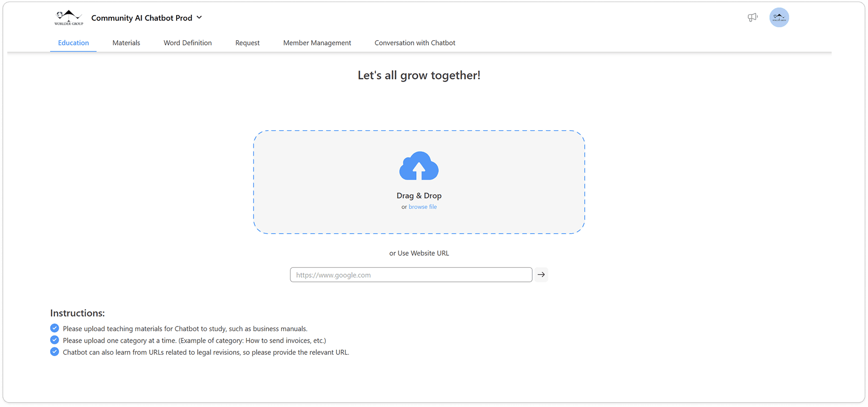The height and width of the screenshot is (407, 868).
Task: Expand the Community AI Chatbot Prod dropdown
Action: (142, 18)
